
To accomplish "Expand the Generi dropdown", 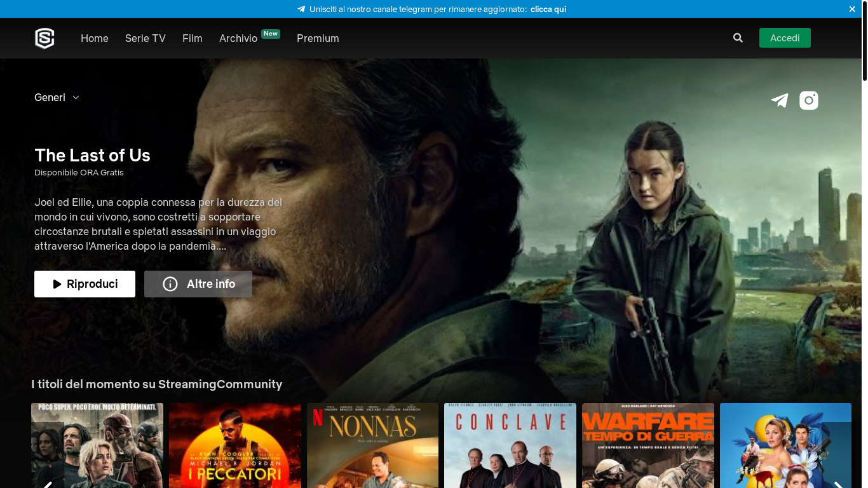I will tap(57, 97).
